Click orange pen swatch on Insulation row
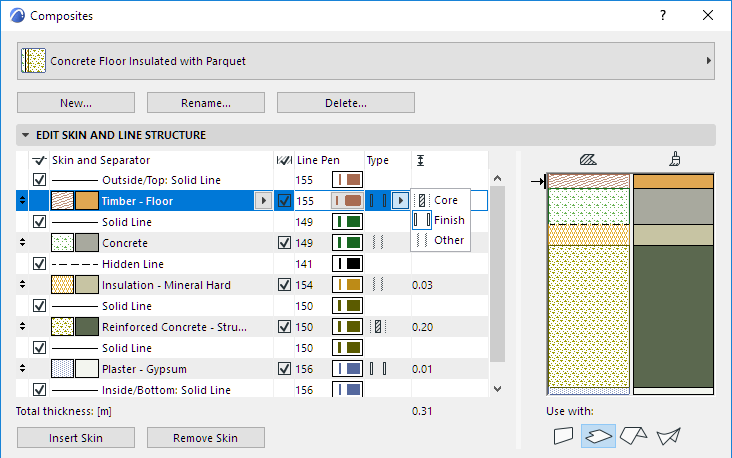The image size is (732, 458). point(347,285)
